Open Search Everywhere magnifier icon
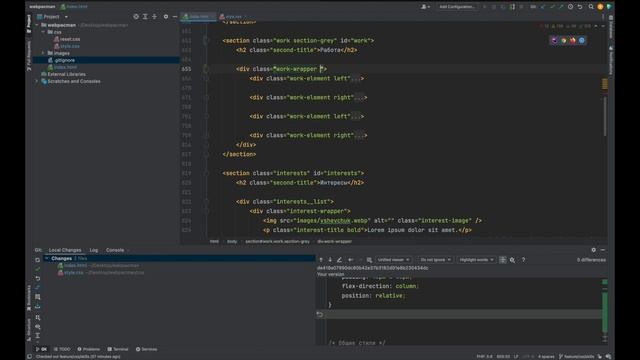 [x=591, y=7]
